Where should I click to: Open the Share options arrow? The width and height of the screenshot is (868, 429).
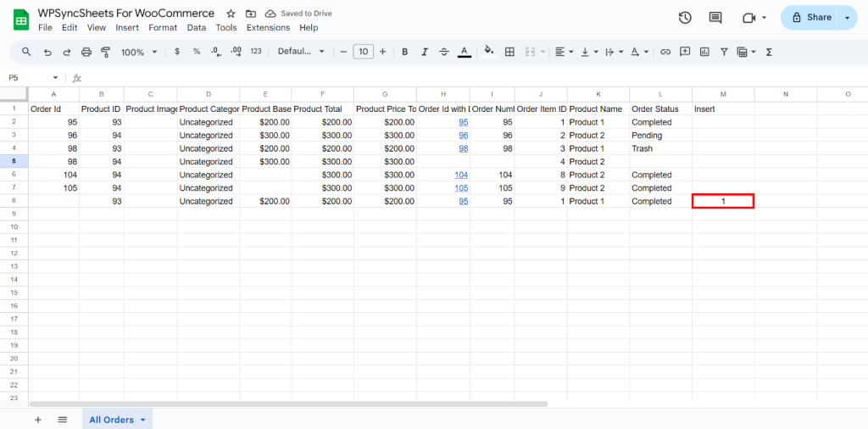coord(848,18)
